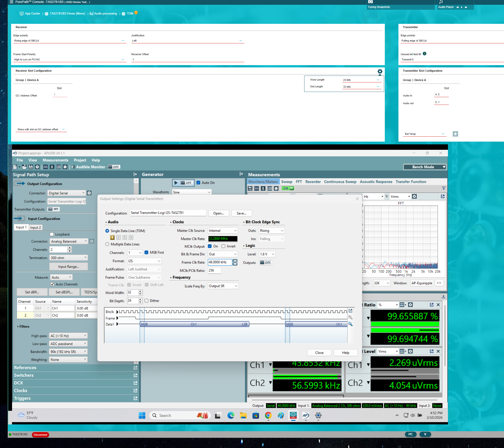Switch to the Recorder tab
Viewport: 504px width, 448px height.
point(313,182)
